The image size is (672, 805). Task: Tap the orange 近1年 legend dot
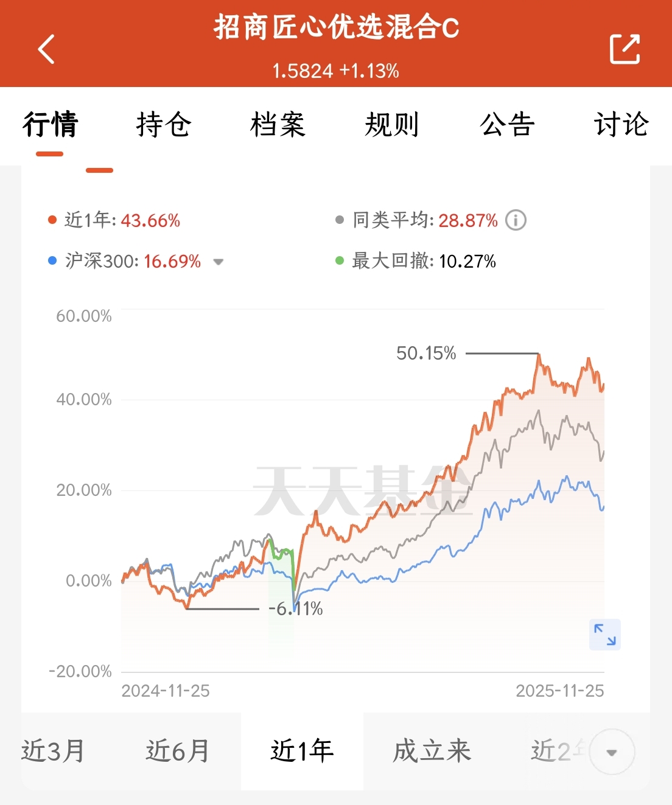coord(52,220)
